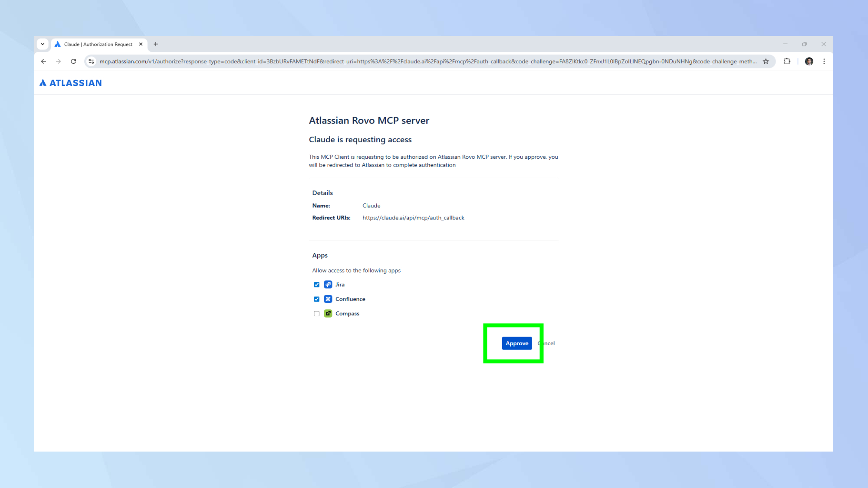Screen dimensions: 868x488
Task: Go back to previous page
Action: 43,62
